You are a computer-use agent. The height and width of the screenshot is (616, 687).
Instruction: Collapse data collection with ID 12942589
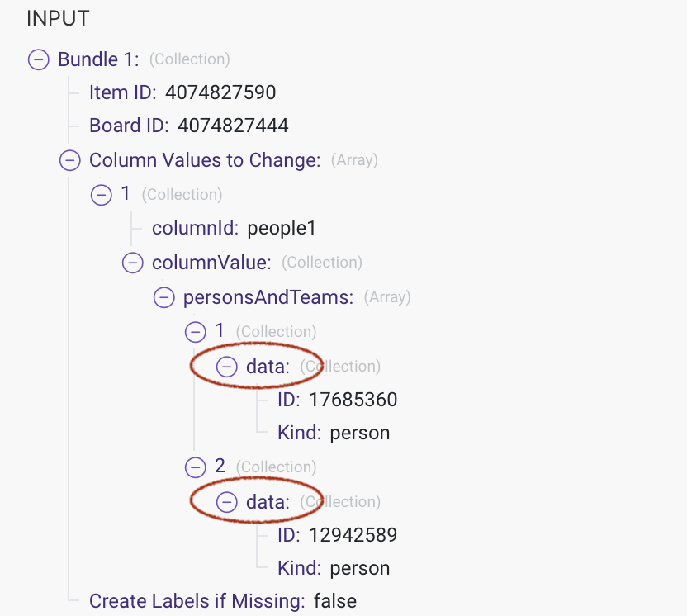(227, 502)
